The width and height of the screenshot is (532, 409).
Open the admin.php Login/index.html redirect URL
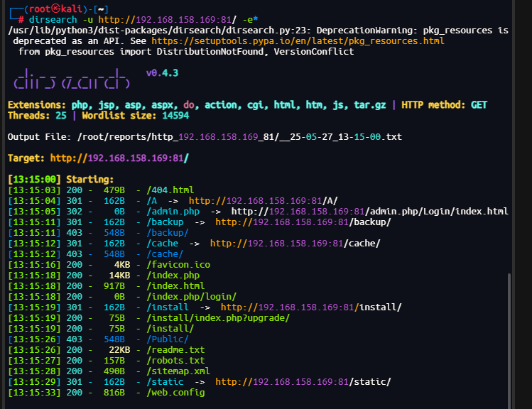click(369, 211)
